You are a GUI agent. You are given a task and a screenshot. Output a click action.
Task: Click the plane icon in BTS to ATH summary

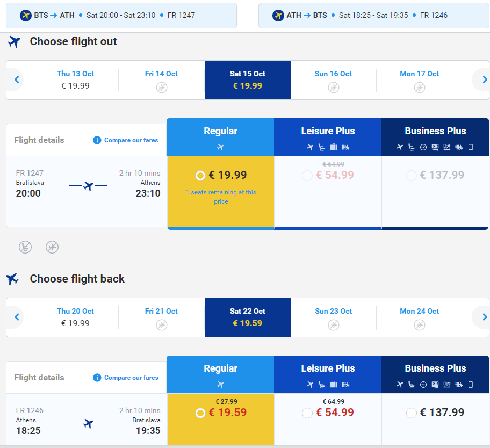click(x=26, y=15)
